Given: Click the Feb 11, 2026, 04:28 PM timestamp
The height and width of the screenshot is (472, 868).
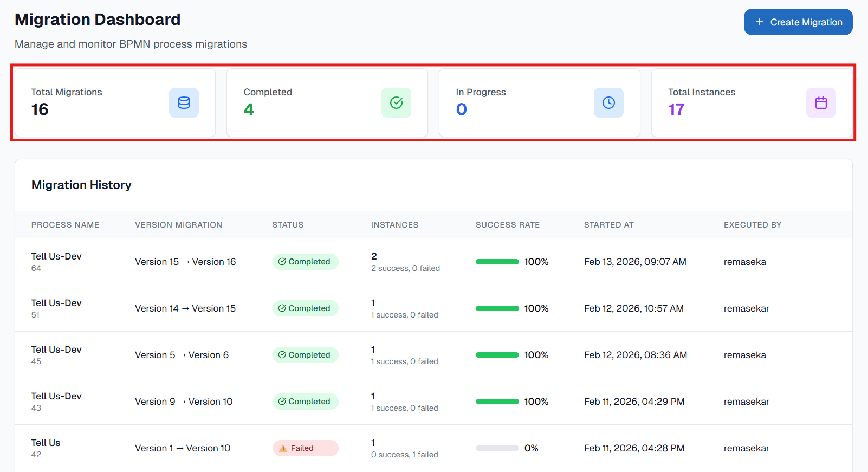Looking at the screenshot, I should click(x=634, y=448).
